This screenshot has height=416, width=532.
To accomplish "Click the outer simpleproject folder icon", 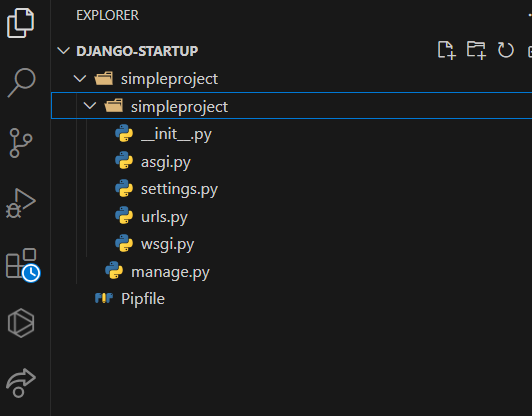I will (104, 78).
